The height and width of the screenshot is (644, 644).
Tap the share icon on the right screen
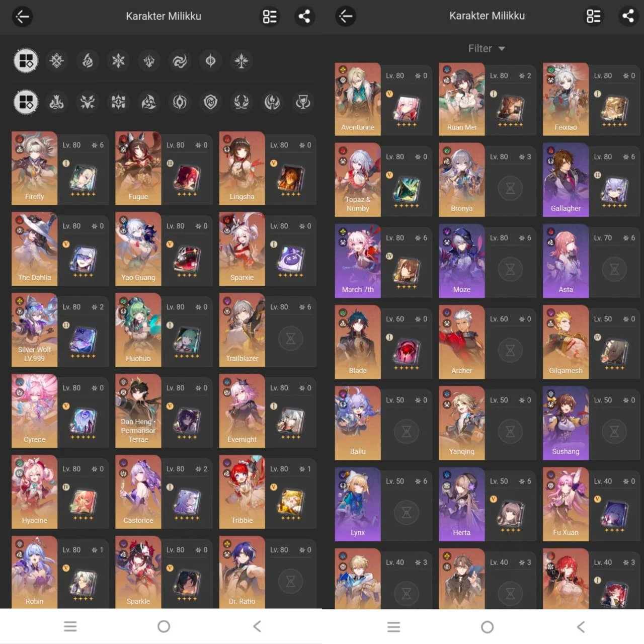click(628, 17)
